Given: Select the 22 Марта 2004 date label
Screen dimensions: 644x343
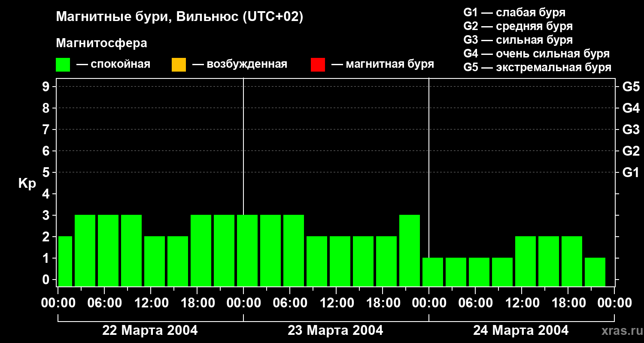Looking at the screenshot, I should [150, 331].
